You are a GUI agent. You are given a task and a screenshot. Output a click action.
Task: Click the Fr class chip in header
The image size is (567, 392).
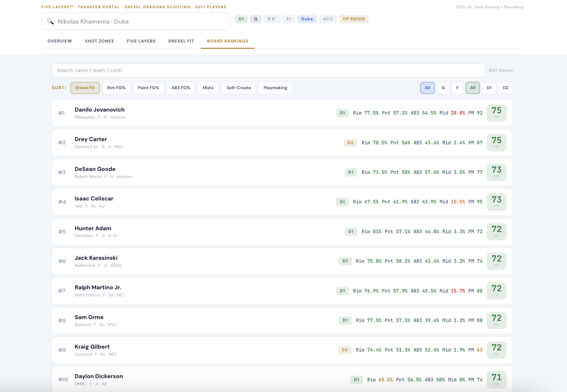289,19
